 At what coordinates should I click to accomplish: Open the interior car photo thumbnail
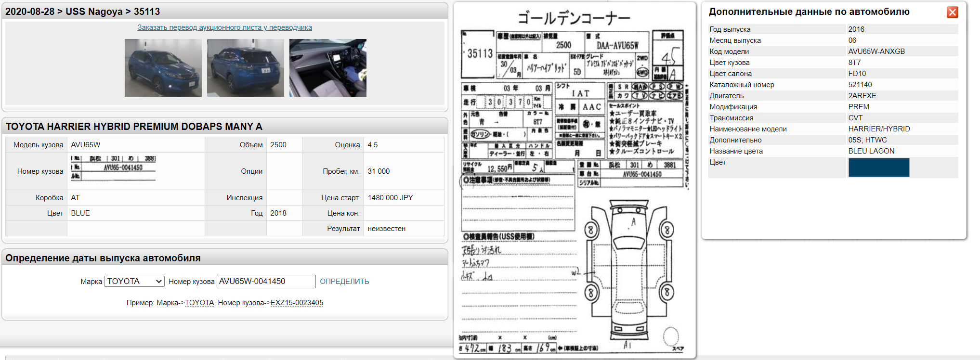tap(327, 68)
